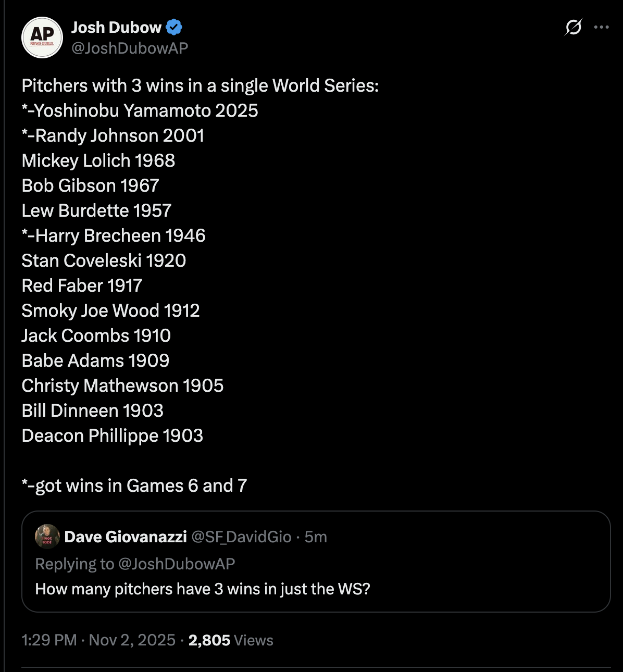Open the three-dot More options menu
The height and width of the screenshot is (672, 623).
(601, 27)
